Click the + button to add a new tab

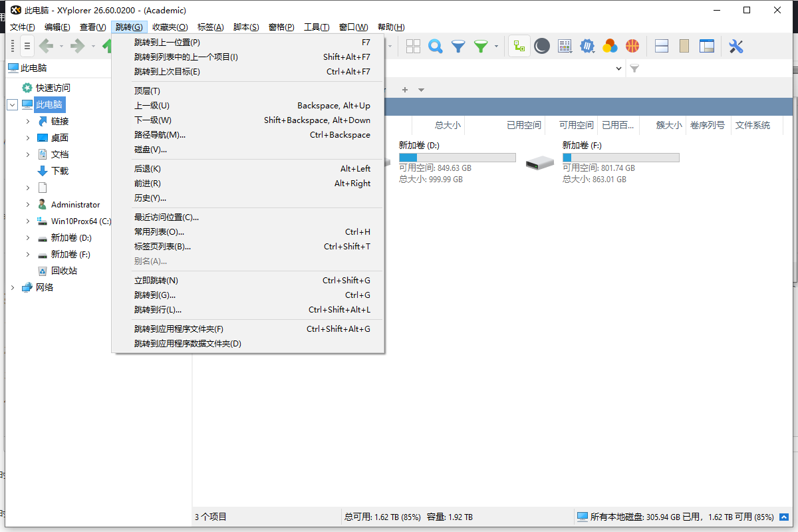pyautogui.click(x=404, y=88)
